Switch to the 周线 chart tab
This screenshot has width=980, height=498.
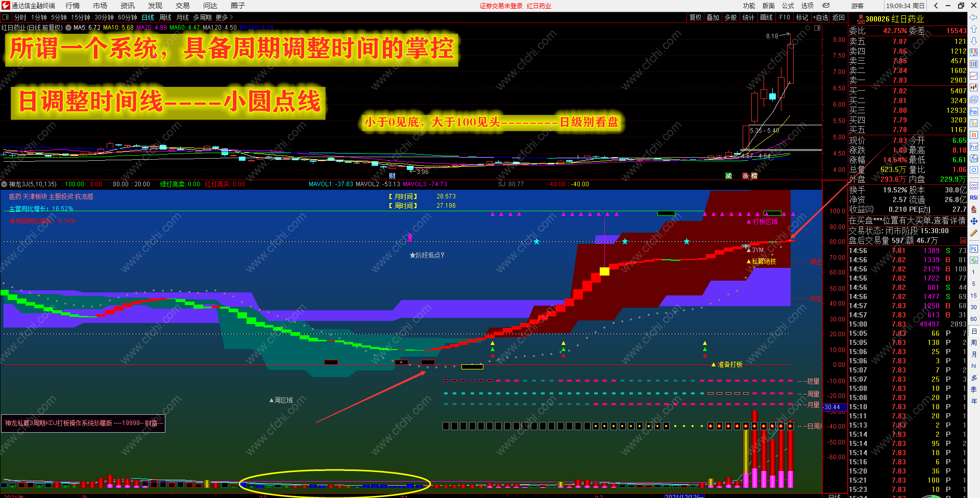click(x=165, y=17)
